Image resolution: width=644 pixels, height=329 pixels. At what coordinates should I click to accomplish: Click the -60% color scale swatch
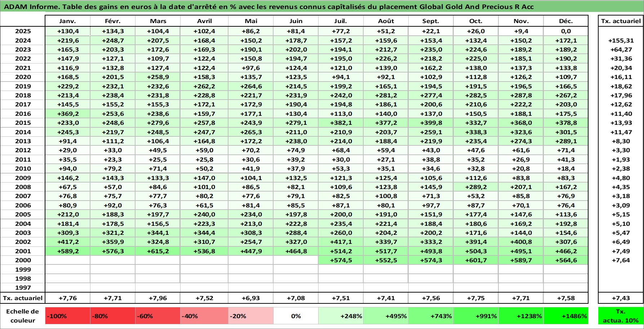point(158,316)
